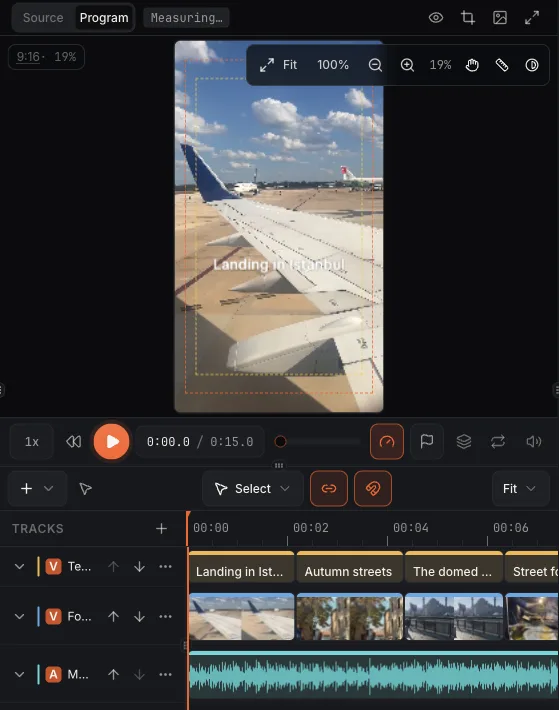Open the add menu chevron dropdown
Image resolution: width=559 pixels, height=710 pixels.
coord(49,489)
